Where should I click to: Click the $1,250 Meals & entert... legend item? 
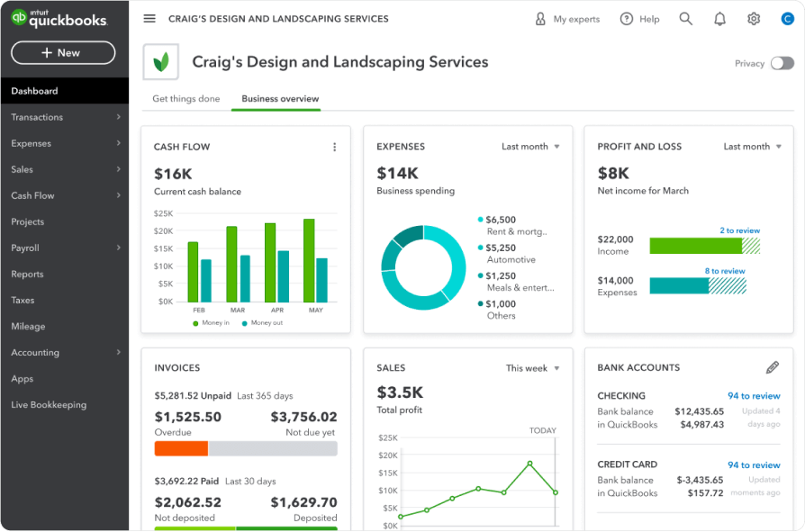pos(516,282)
